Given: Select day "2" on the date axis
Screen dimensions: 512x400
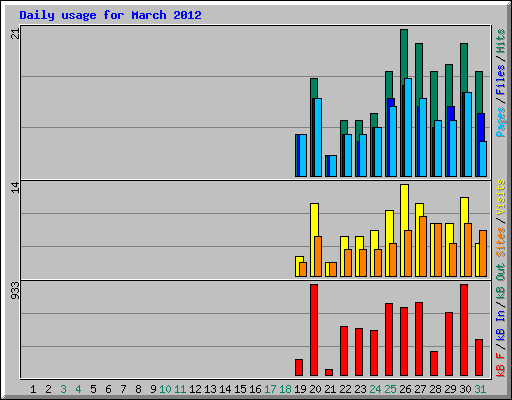Looking at the screenshot, I should 48,389.
